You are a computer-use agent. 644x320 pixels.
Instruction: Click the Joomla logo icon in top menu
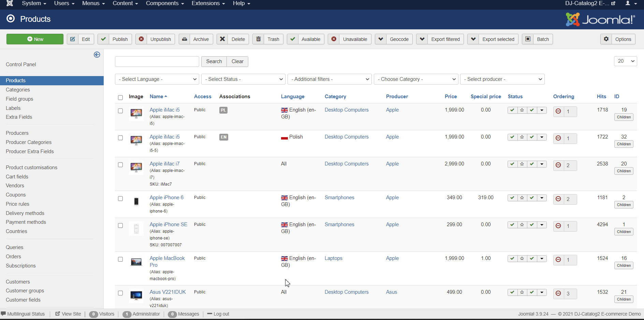pyautogui.click(x=10, y=3)
